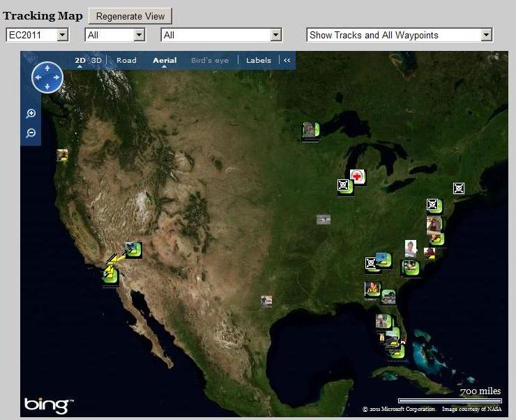The height and width of the screenshot is (420, 516).
Task: Toggle the Labels map overlay
Action: [259, 60]
